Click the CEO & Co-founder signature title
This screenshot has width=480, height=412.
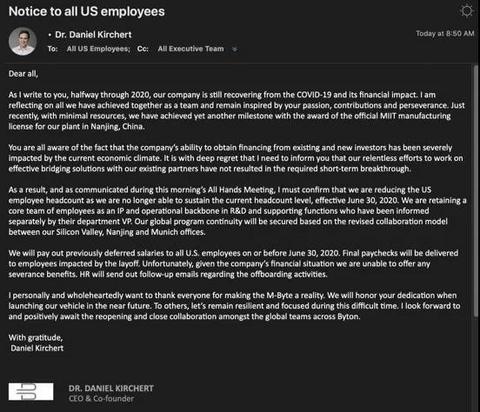(x=101, y=398)
